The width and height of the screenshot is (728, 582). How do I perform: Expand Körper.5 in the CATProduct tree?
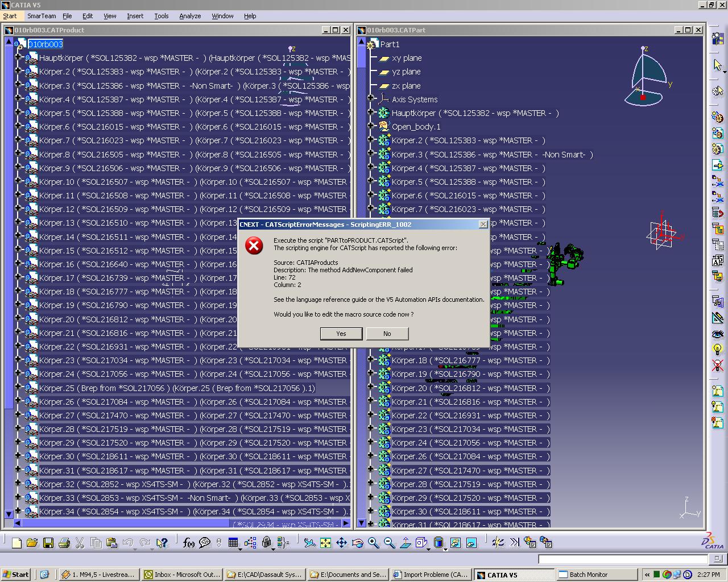pos(19,113)
